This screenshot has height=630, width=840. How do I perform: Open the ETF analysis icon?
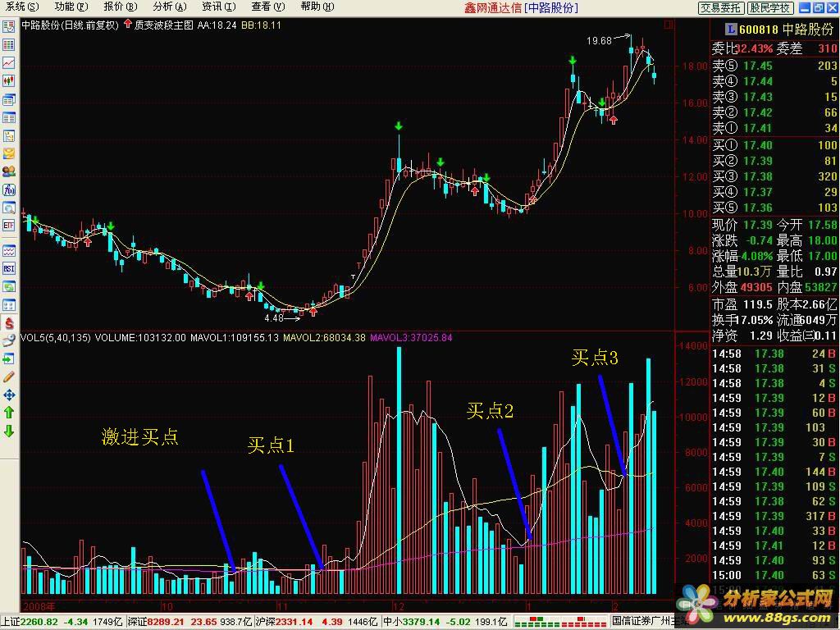coord(8,226)
